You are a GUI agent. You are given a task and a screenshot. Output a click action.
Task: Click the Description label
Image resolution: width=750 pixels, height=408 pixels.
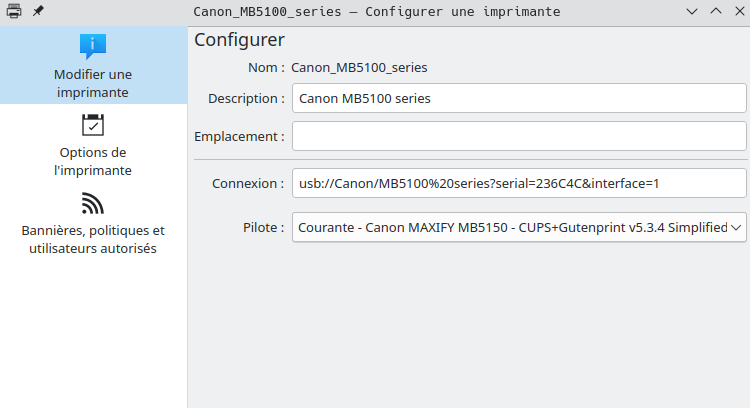pos(246,99)
